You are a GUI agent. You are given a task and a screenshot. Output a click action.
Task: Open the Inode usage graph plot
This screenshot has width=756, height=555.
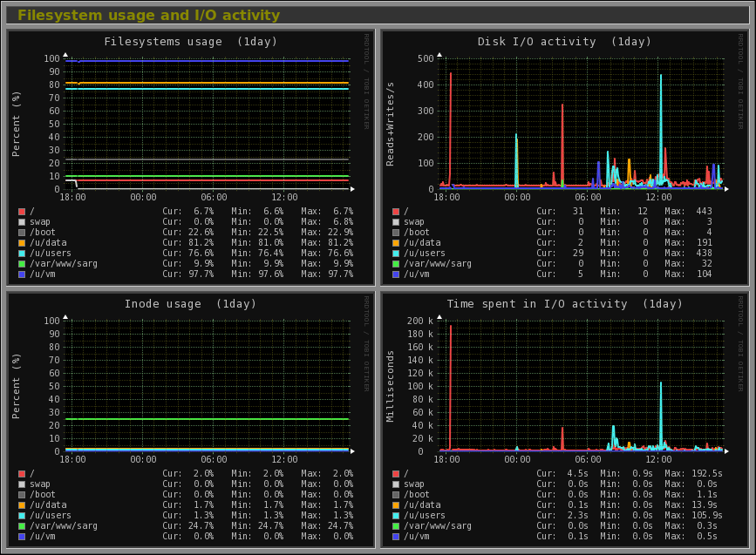208,386
